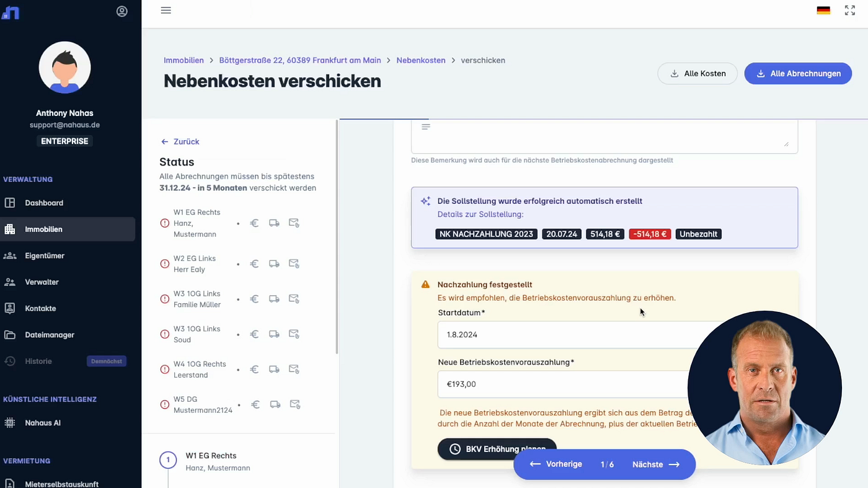The image size is (868, 488).
Task: Click the Startdatum field showing 1.8.2024
Action: click(x=569, y=335)
